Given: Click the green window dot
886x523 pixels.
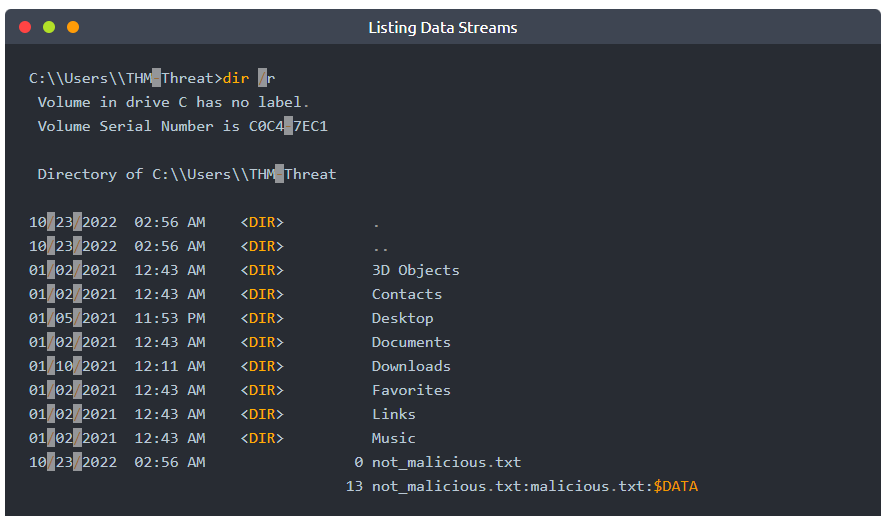Looking at the screenshot, I should click(49, 27).
